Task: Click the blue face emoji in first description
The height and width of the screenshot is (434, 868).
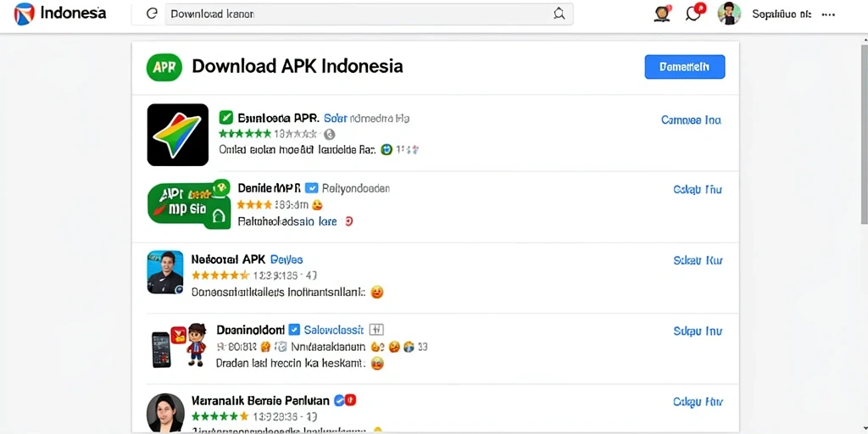Action: point(387,149)
